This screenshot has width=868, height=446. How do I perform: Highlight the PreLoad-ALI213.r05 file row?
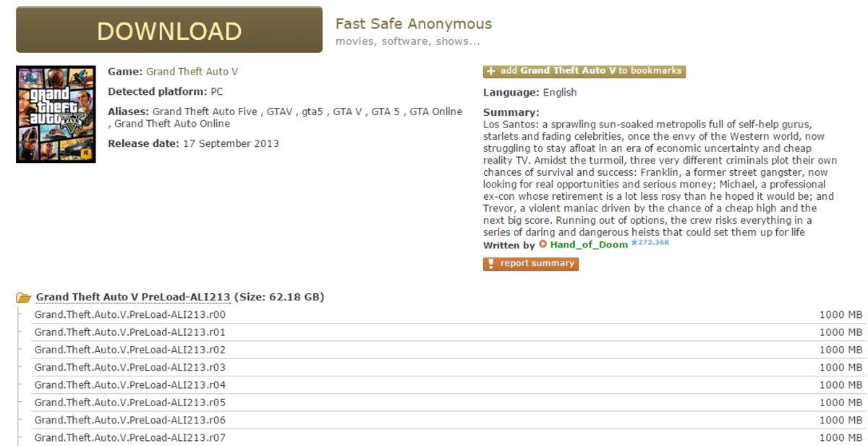point(130,403)
